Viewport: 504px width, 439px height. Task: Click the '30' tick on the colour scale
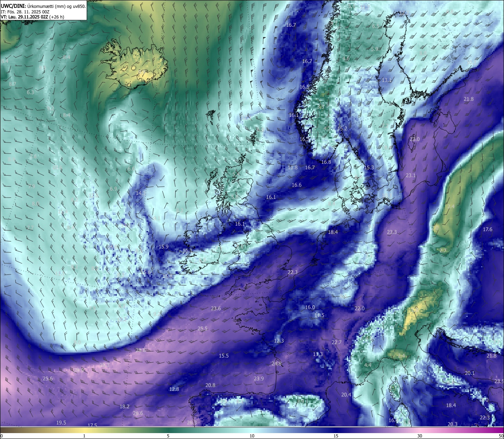[420, 436]
